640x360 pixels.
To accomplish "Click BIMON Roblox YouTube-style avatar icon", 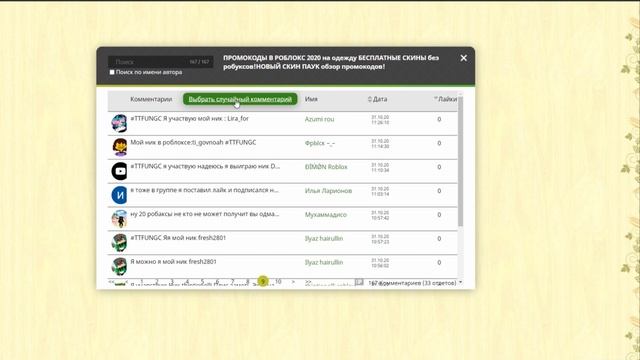I will (x=120, y=171).
